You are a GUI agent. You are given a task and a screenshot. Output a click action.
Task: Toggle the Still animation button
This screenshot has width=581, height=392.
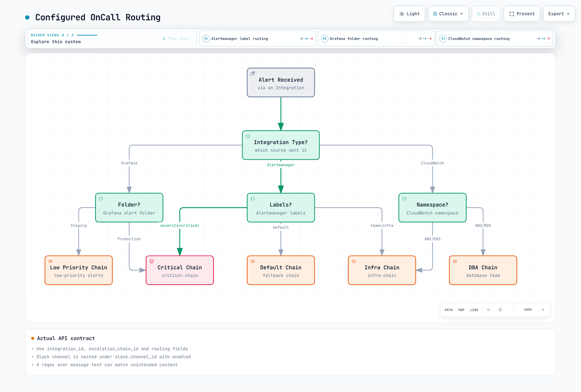[x=486, y=14]
